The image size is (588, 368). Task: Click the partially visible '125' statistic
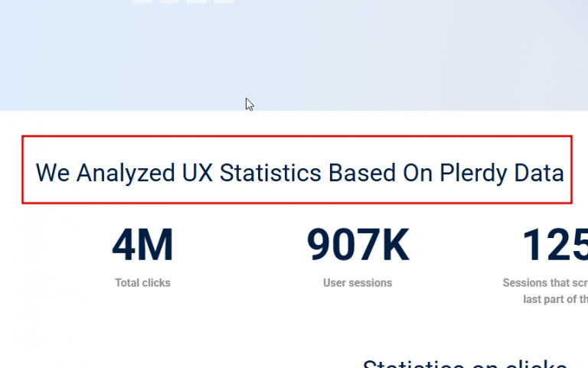point(555,246)
